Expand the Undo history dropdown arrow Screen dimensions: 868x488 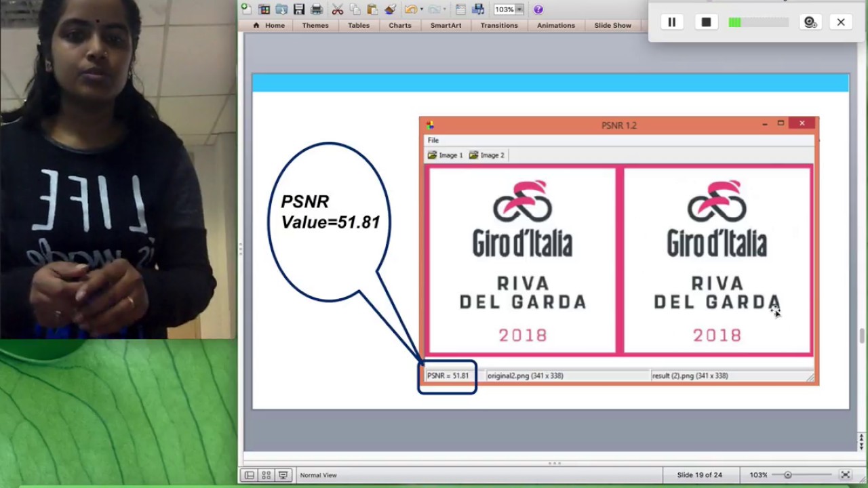tap(421, 9)
